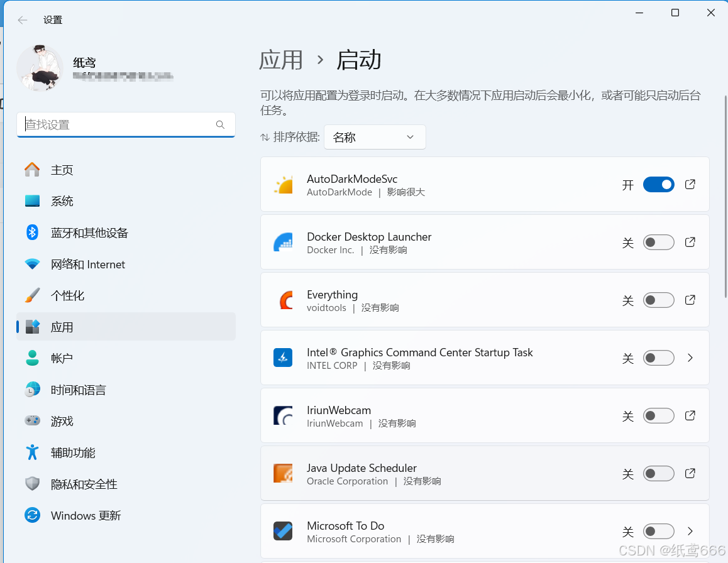The image size is (728, 563).
Task: Expand Microsoft To Do entry chevron
Action: coord(690,532)
